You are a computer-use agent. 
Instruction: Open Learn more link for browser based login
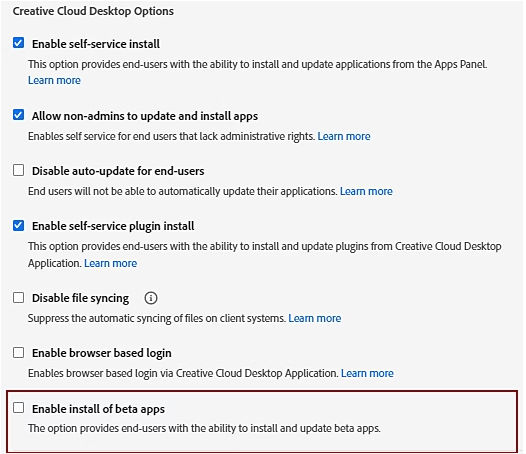pos(367,373)
